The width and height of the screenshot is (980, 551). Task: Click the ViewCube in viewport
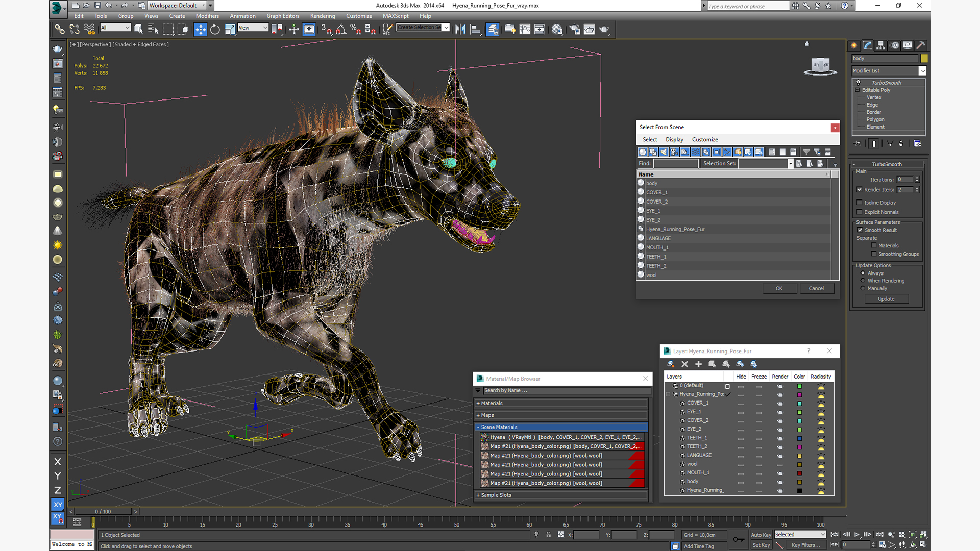pos(820,66)
